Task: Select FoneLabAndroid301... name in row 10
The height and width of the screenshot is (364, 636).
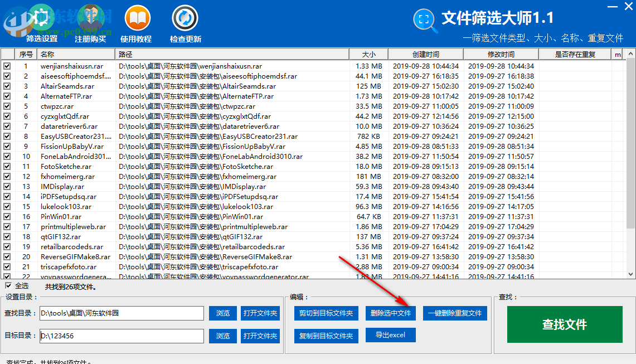Action: click(76, 156)
